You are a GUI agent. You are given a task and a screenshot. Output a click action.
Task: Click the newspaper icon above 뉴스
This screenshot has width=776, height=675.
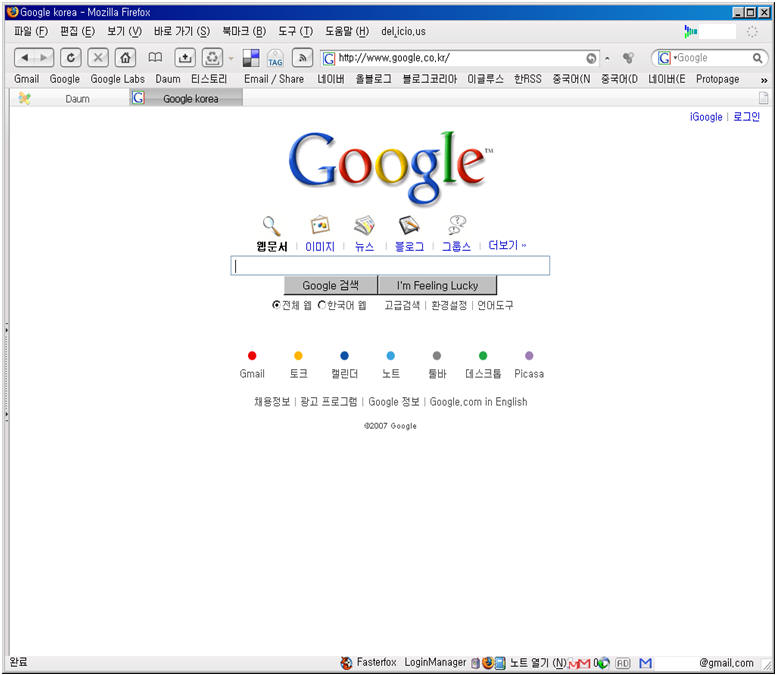(x=364, y=225)
